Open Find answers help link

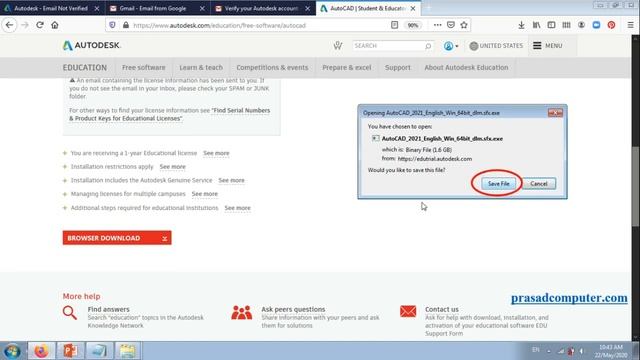coord(108,309)
